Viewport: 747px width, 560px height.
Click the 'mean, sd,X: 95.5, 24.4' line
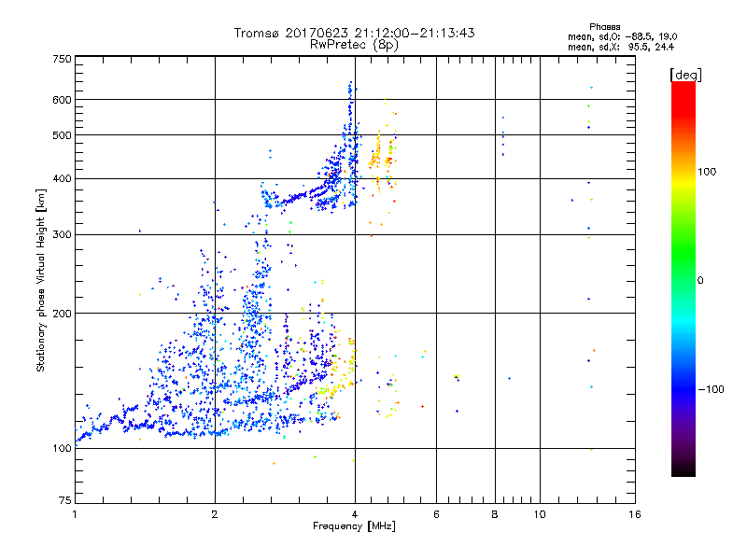[621, 47]
